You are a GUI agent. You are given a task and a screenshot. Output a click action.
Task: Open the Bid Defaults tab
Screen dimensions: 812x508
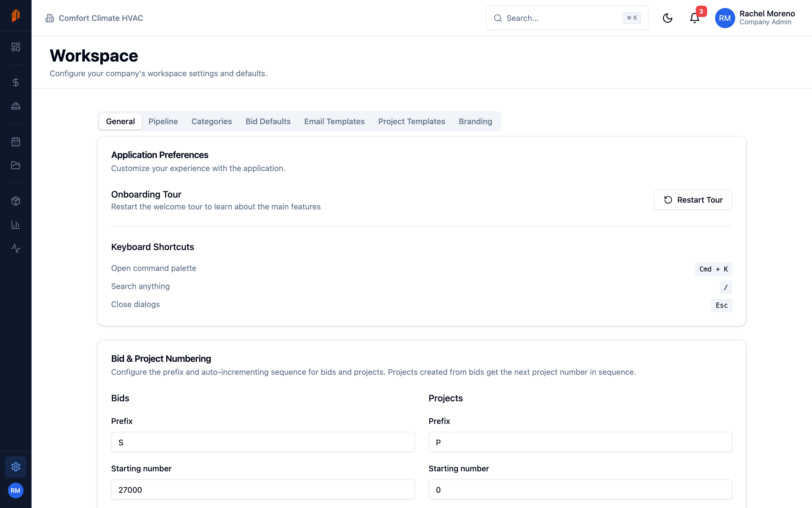[x=268, y=121]
